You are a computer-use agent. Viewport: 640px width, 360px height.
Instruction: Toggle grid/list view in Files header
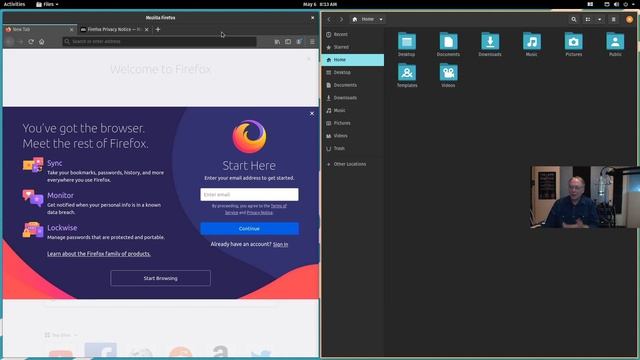coord(588,19)
